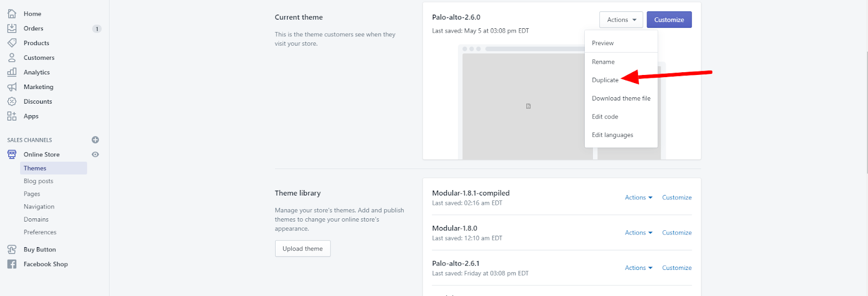Open Customize link for Modular-1.8.0
The height and width of the screenshot is (296, 868).
[x=676, y=232]
